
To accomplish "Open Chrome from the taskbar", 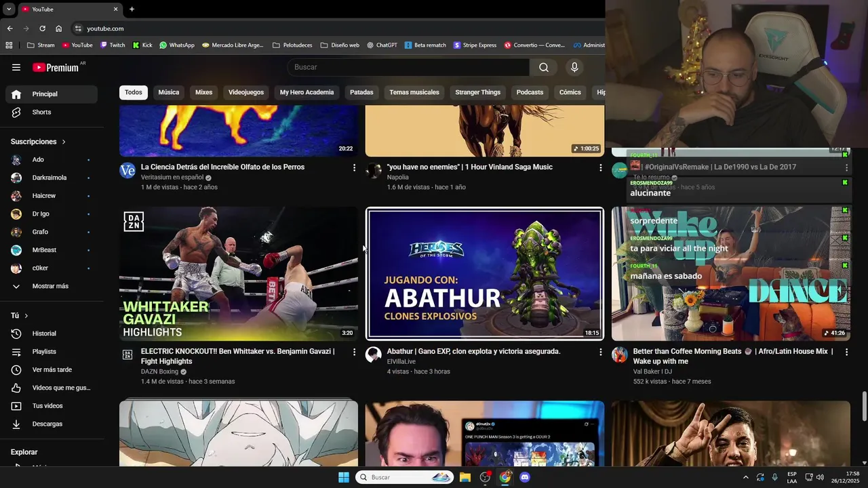I will point(505,477).
